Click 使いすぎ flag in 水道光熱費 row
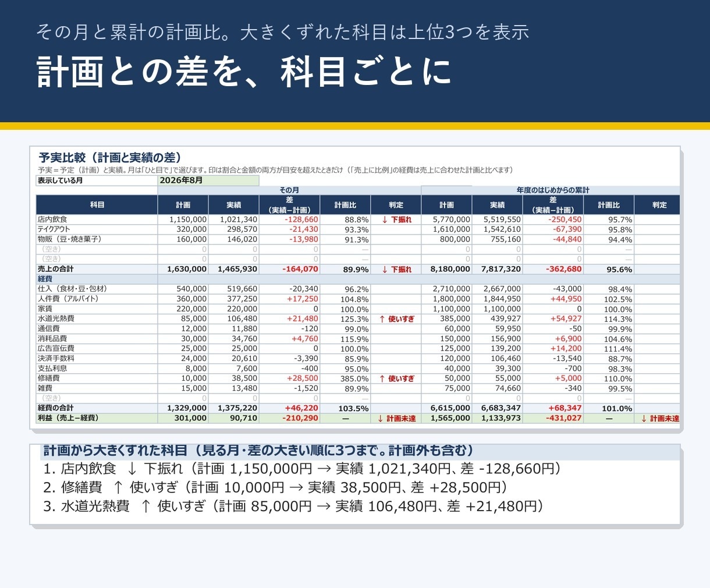This screenshot has height=588, width=710. coord(396,318)
